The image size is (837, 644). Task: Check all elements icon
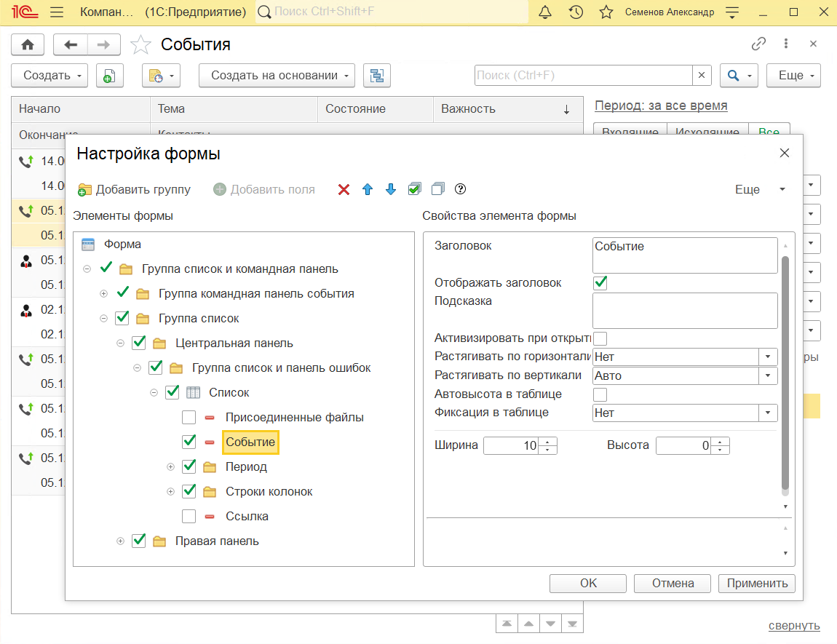coord(414,189)
